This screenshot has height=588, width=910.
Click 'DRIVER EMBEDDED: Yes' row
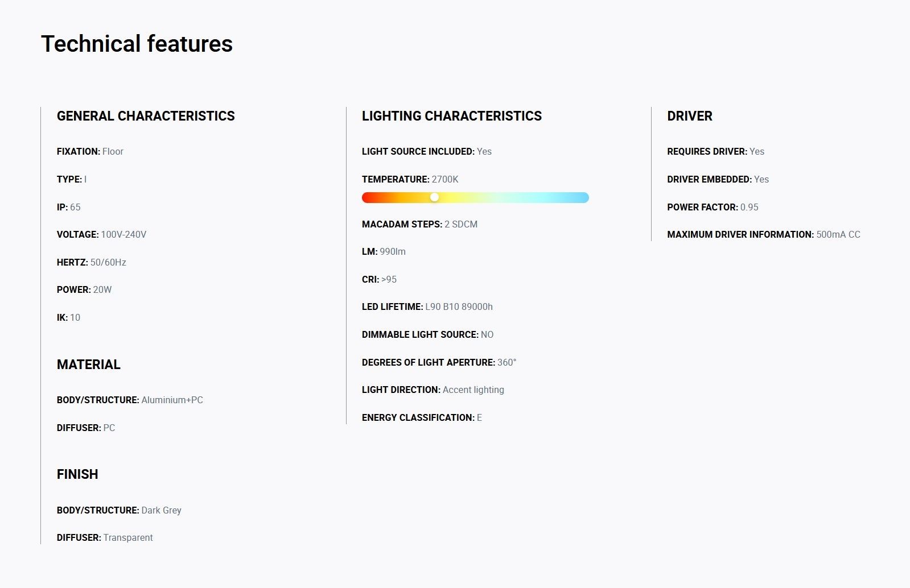click(x=718, y=179)
